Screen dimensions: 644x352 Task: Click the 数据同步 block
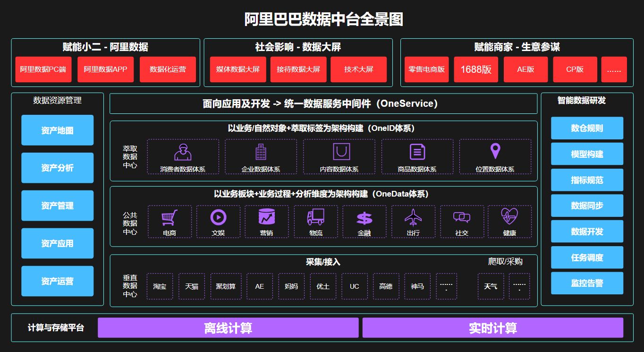pyautogui.click(x=587, y=206)
